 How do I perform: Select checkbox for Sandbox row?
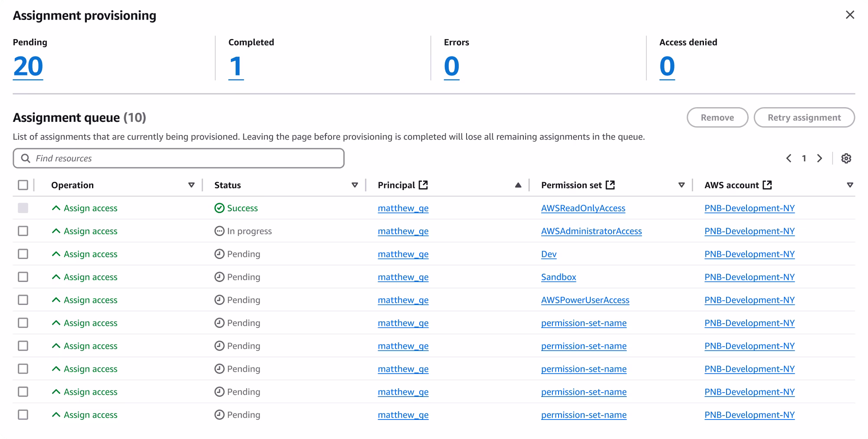click(23, 277)
